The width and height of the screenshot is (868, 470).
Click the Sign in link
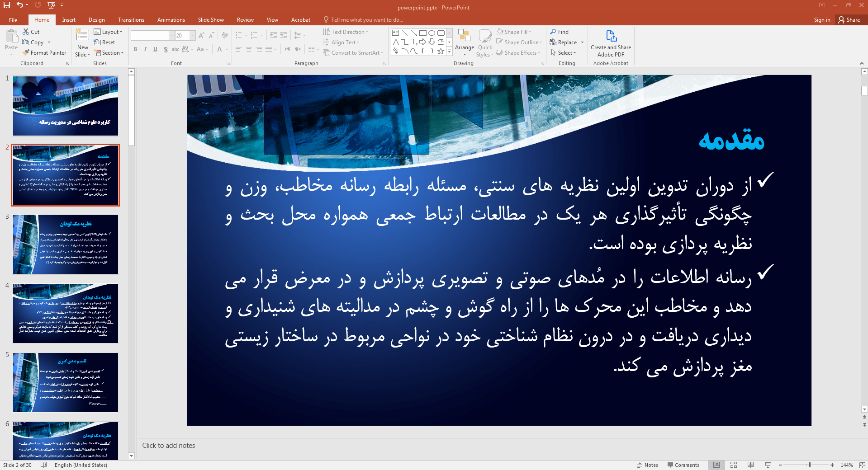point(822,20)
